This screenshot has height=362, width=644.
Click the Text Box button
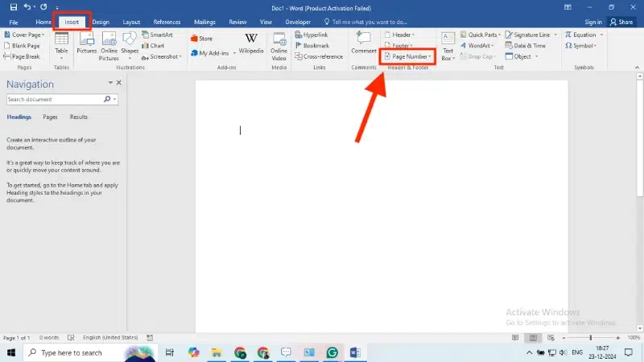[448, 46]
